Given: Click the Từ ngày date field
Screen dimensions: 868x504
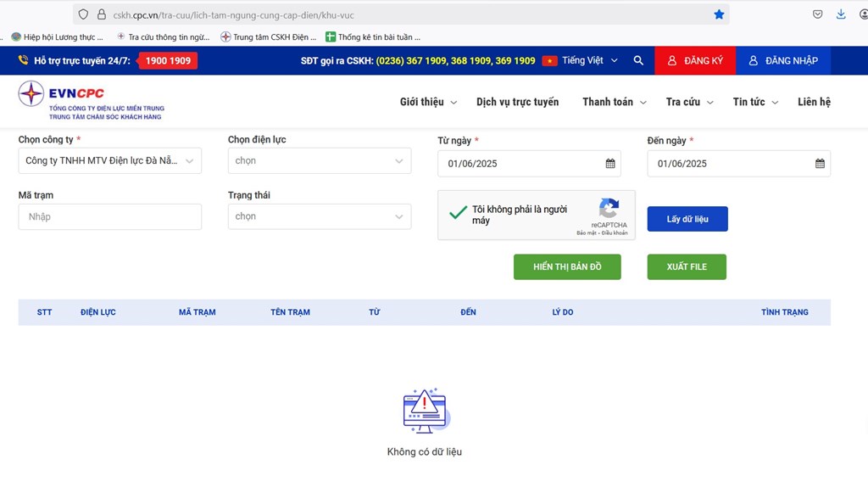Looking at the screenshot, I should (529, 164).
